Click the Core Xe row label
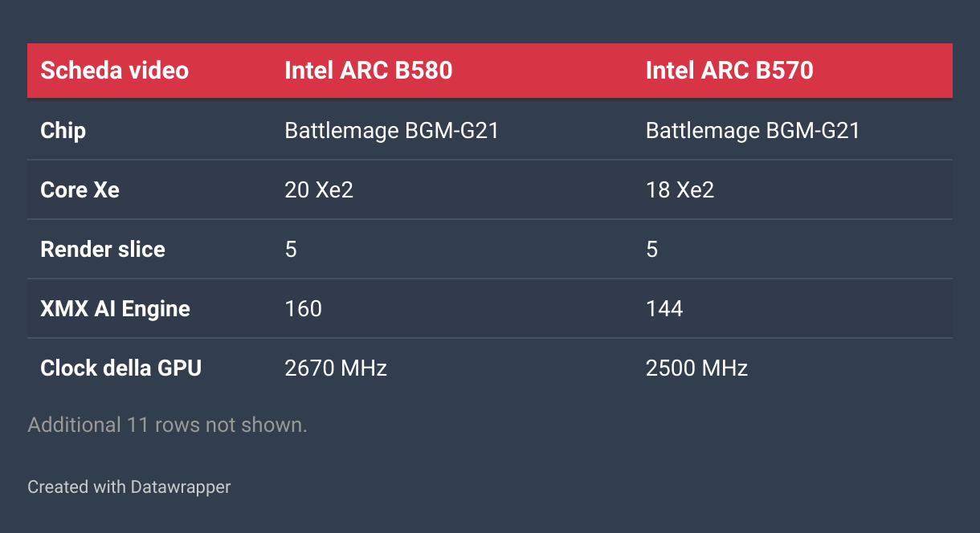The image size is (980, 533). pos(80,189)
